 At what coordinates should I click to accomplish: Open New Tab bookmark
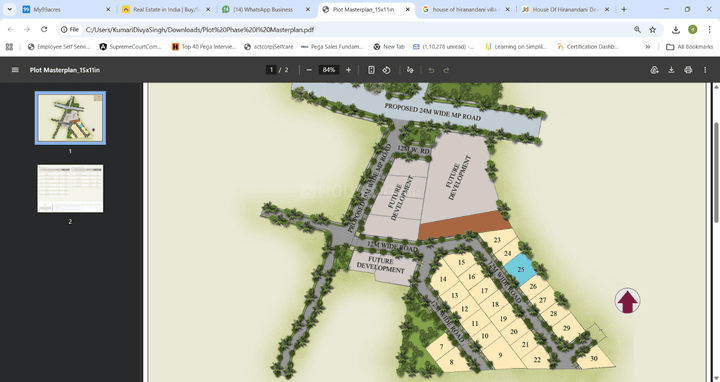(388, 46)
